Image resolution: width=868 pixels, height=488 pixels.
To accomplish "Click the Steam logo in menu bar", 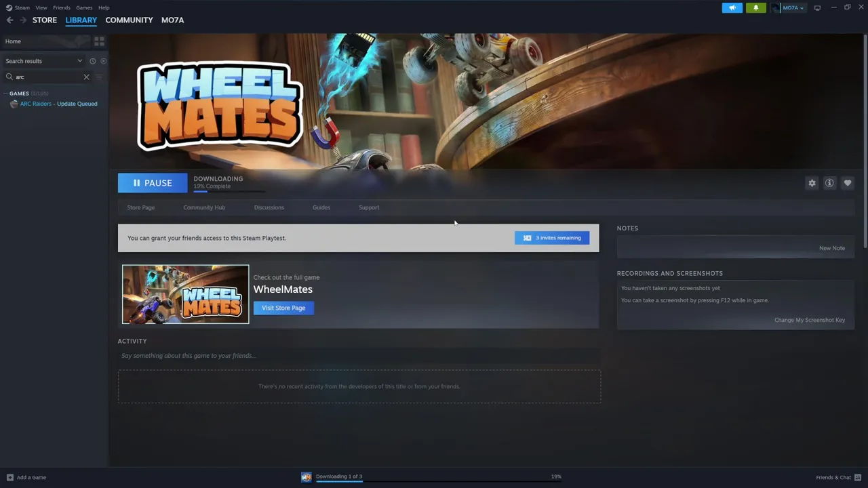I will click(x=9, y=7).
